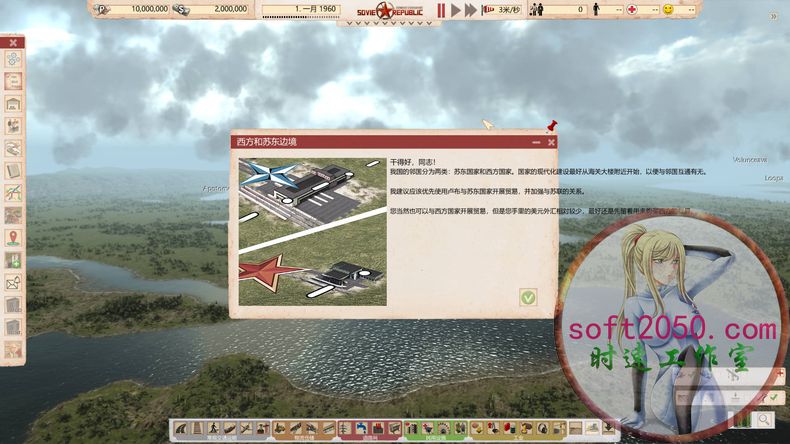Click the normal speed play button
790x444 pixels.
coord(456,10)
